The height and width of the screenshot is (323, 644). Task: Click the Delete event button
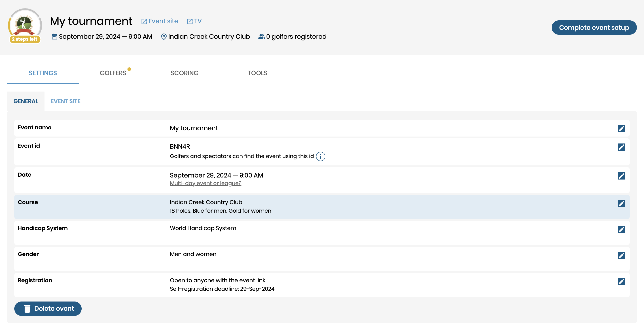[48, 308]
